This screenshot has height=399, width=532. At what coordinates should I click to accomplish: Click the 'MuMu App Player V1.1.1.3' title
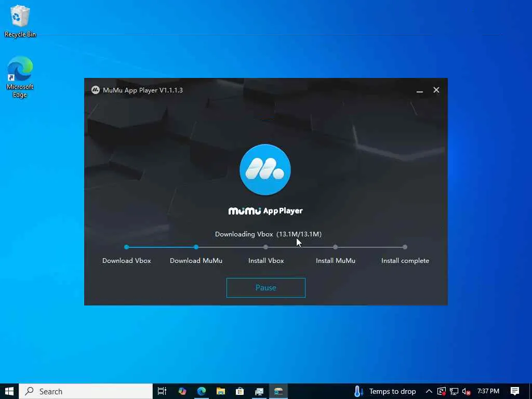tap(143, 90)
